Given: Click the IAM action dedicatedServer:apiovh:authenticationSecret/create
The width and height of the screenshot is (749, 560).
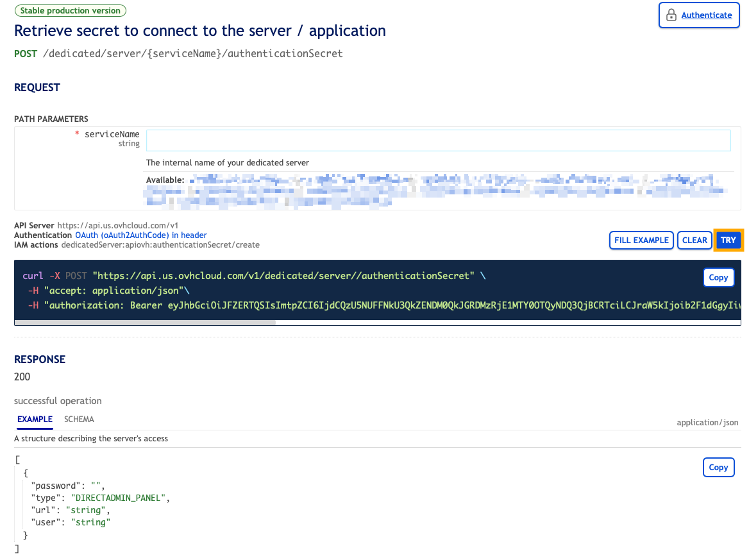Looking at the screenshot, I should click(160, 244).
